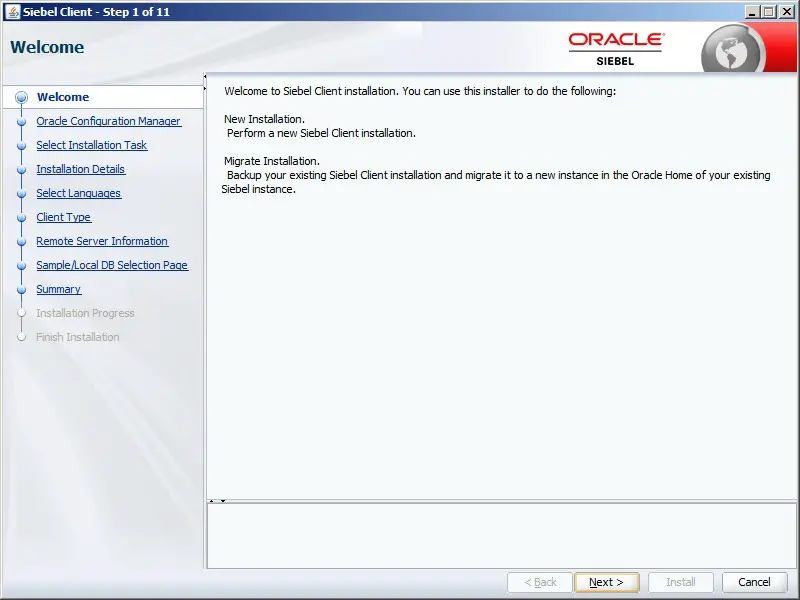
Task: Close the Siebel Client installer window
Action: (x=787, y=12)
